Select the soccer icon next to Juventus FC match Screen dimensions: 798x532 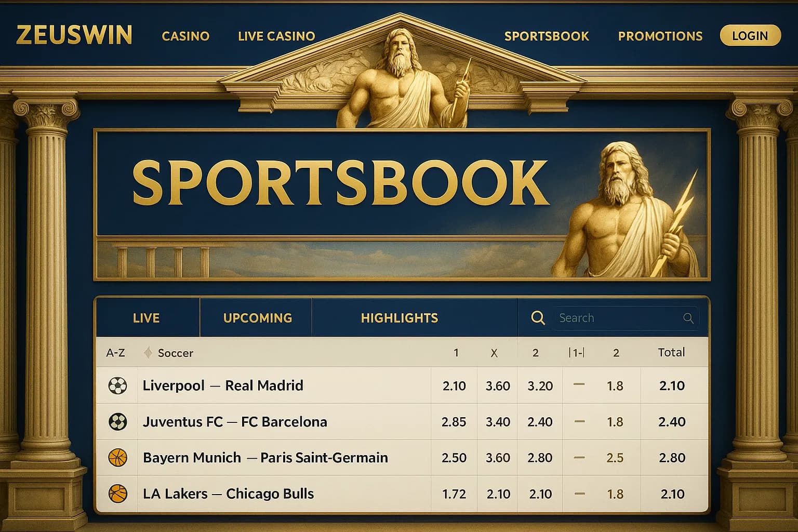(117, 422)
